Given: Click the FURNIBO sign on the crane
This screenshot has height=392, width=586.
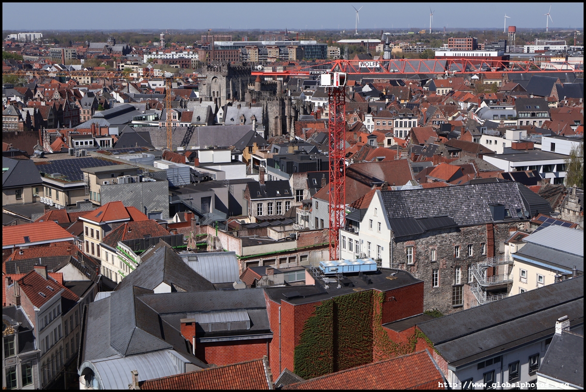Looking at the screenshot, I should [318, 72].
